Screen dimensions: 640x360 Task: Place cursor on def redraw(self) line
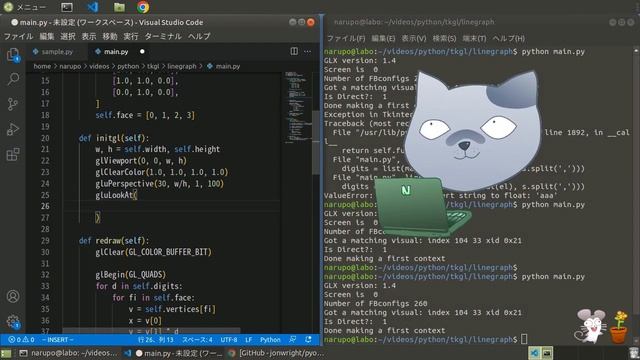point(114,240)
